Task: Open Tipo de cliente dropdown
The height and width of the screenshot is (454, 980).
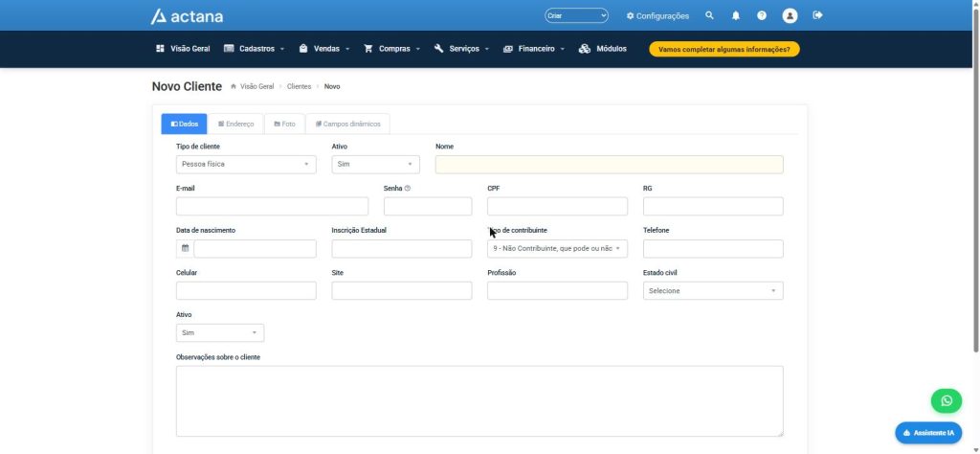Action: [x=246, y=165]
